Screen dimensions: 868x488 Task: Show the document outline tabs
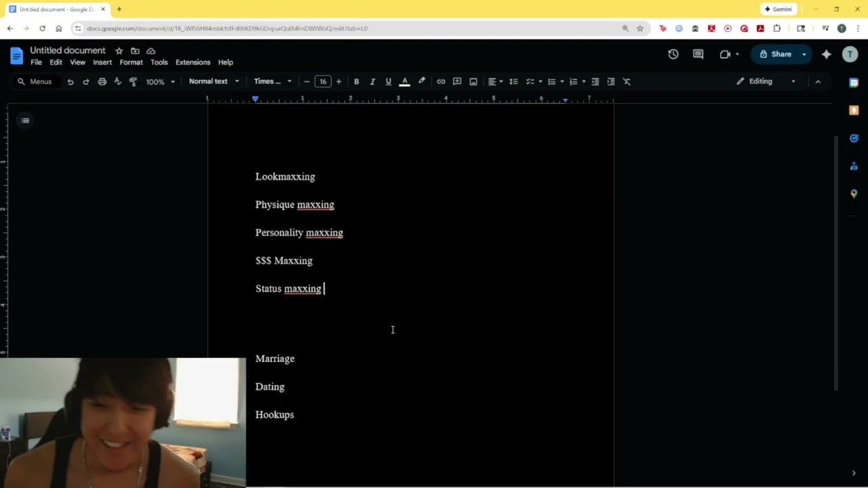pos(25,121)
